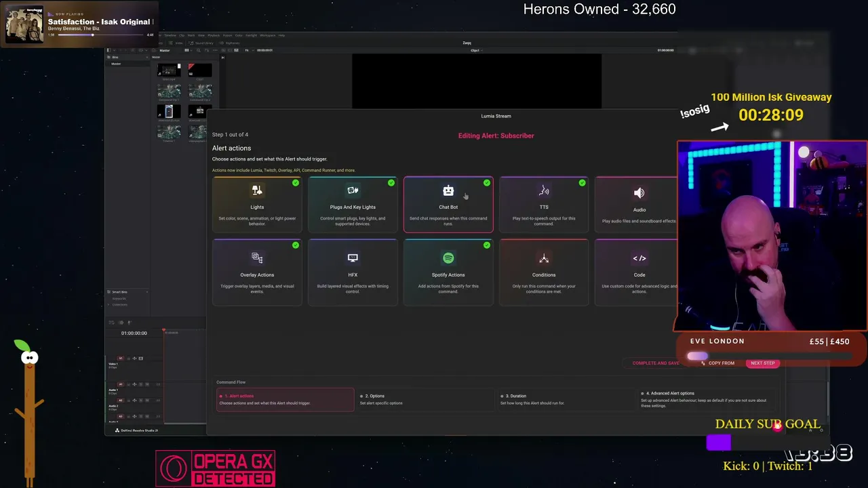Toggle the green check on Lights
The image size is (868, 488).
click(x=296, y=183)
